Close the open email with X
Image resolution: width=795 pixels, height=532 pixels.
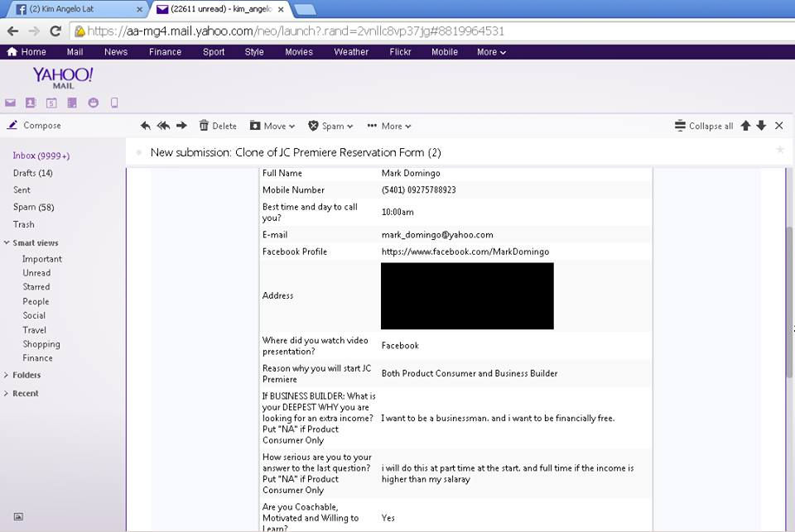click(x=779, y=126)
